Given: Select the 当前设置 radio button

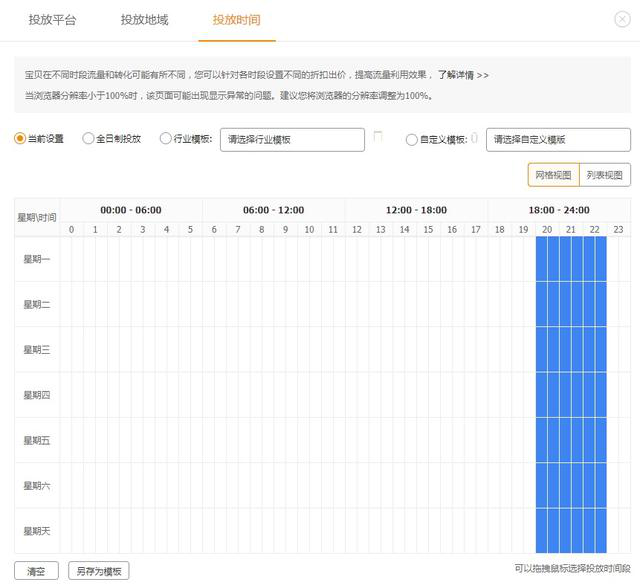Looking at the screenshot, I should pyautogui.click(x=20, y=138).
